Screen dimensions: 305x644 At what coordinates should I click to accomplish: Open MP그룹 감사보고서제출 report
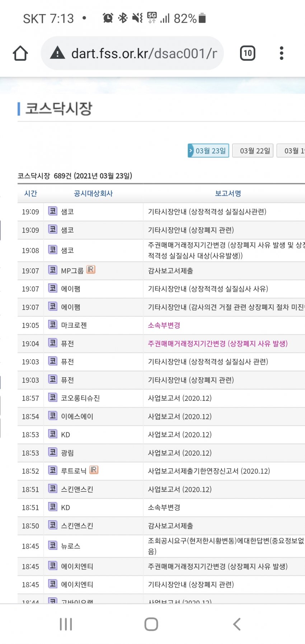coord(170,271)
